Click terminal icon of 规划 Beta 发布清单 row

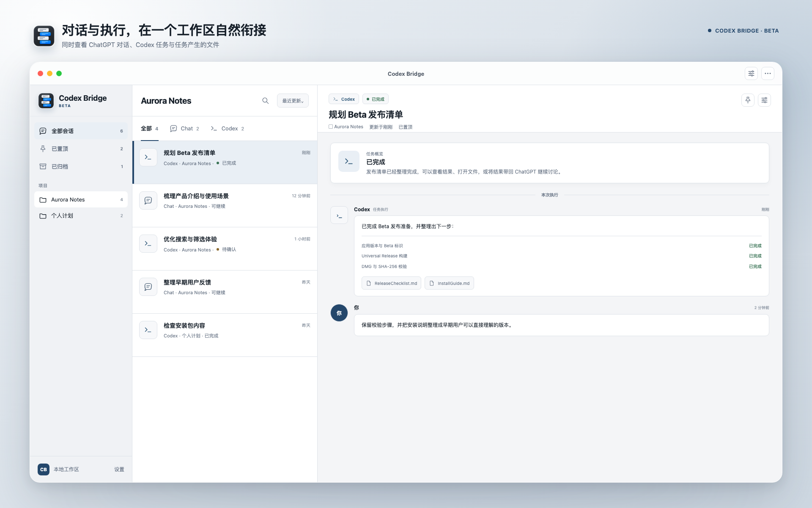[148, 157]
